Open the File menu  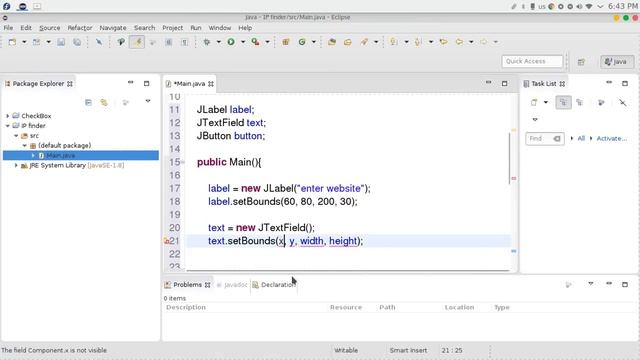[8, 28]
